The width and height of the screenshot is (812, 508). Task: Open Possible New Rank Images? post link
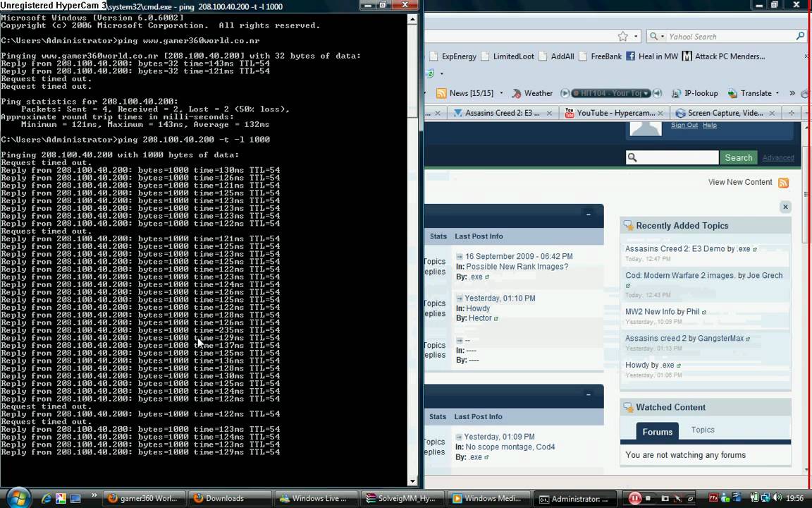(x=517, y=267)
